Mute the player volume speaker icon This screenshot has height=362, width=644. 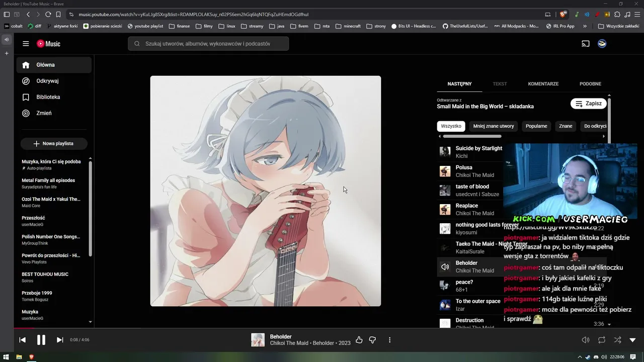(x=586, y=340)
